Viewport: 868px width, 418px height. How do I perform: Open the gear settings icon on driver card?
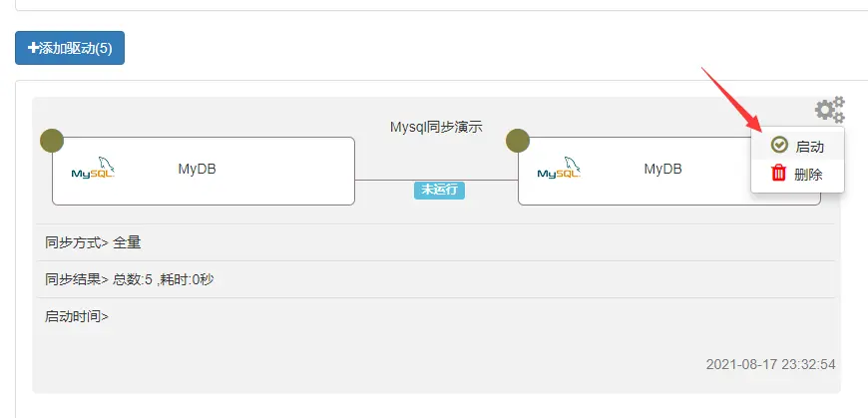[x=829, y=110]
